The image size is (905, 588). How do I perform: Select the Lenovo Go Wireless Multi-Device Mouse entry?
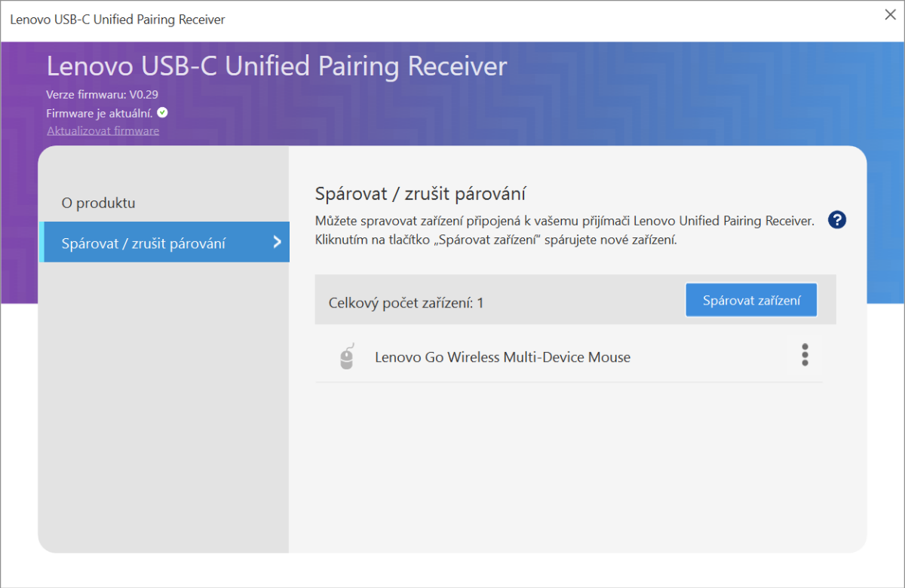click(x=502, y=357)
